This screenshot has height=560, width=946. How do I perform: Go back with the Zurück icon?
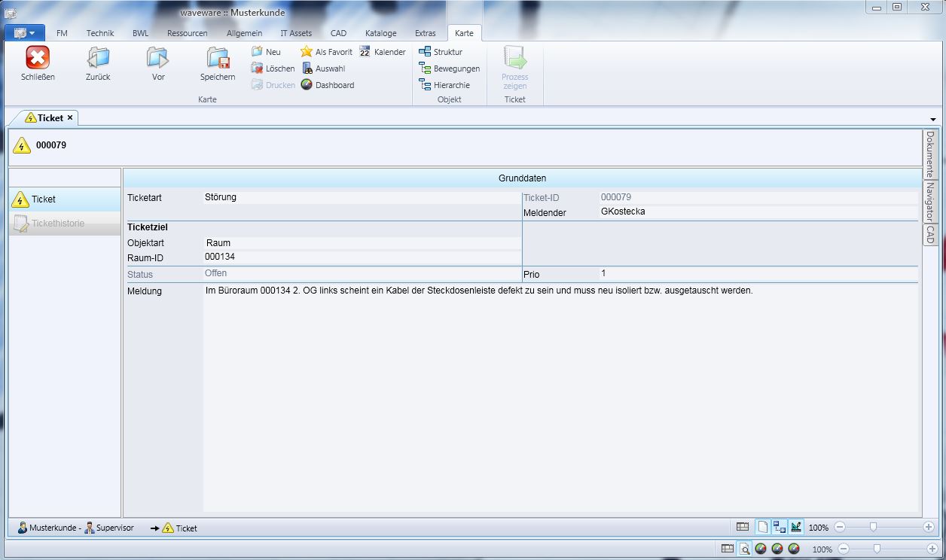coord(98,59)
